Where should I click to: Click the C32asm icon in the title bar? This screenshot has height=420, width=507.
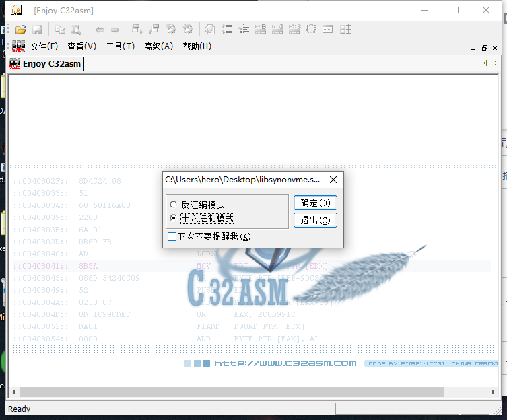point(16,10)
